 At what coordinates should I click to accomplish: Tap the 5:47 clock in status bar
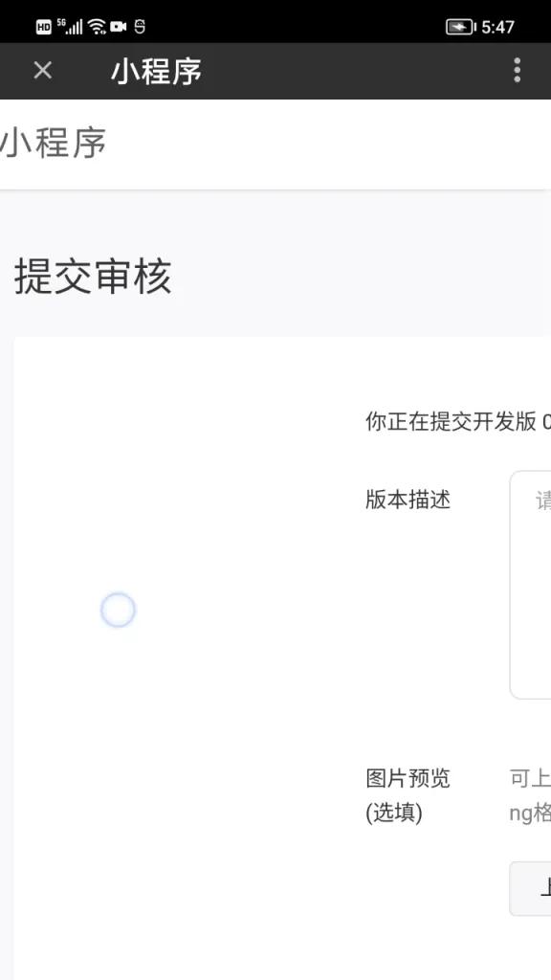[498, 27]
